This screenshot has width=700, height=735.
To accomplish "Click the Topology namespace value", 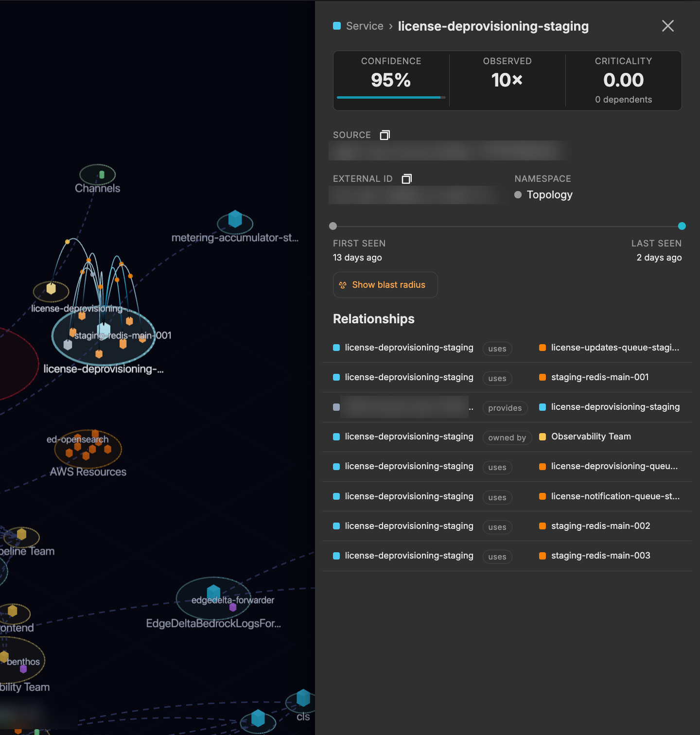I will [549, 195].
